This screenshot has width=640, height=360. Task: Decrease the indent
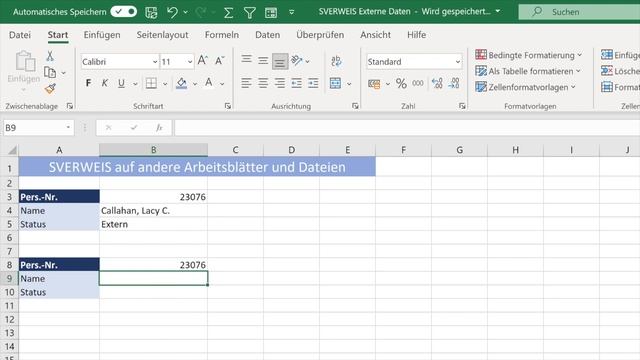click(297, 83)
